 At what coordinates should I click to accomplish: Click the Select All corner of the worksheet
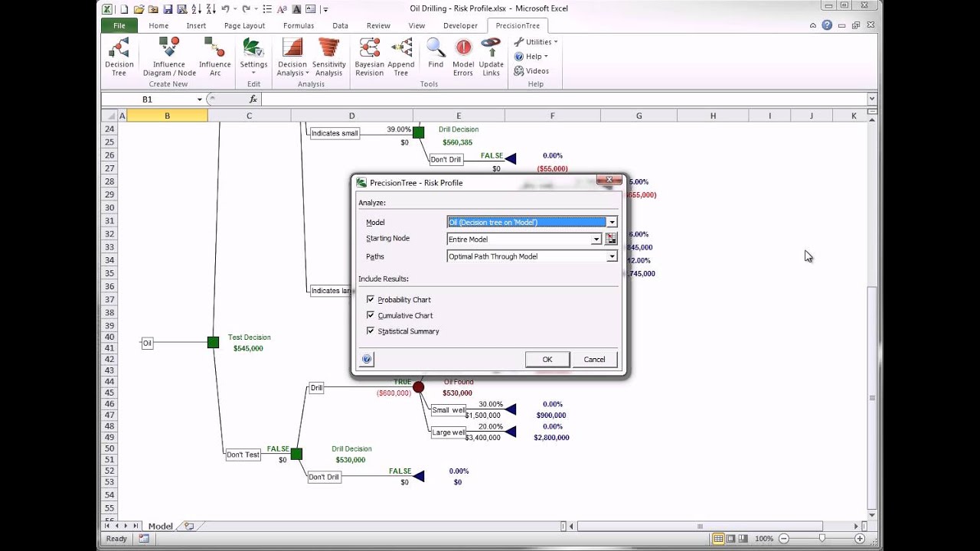[109, 116]
